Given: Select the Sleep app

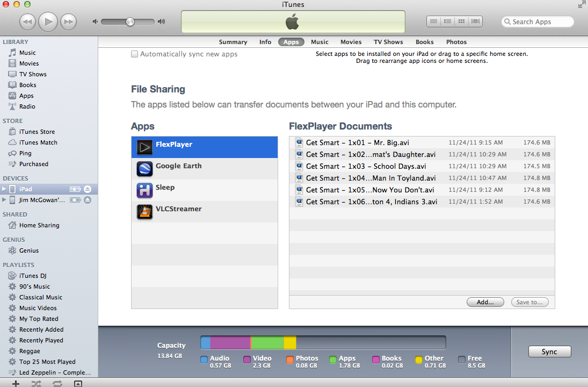Looking at the screenshot, I should [205, 190].
